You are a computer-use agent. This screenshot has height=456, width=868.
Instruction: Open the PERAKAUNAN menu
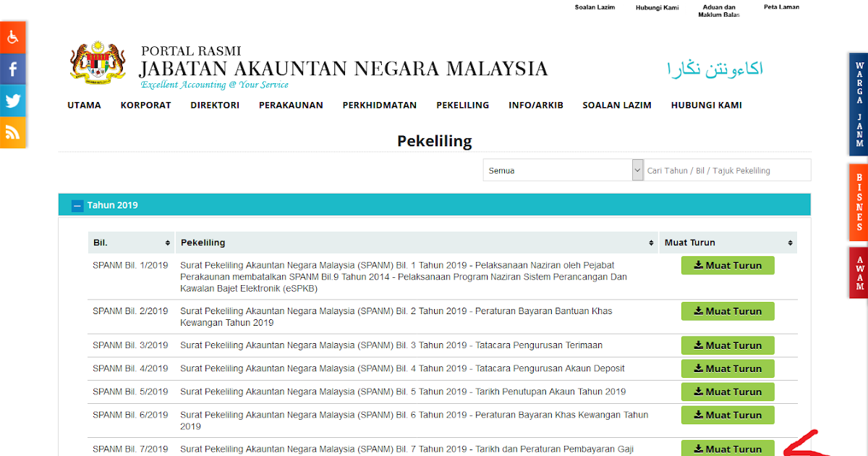(291, 105)
